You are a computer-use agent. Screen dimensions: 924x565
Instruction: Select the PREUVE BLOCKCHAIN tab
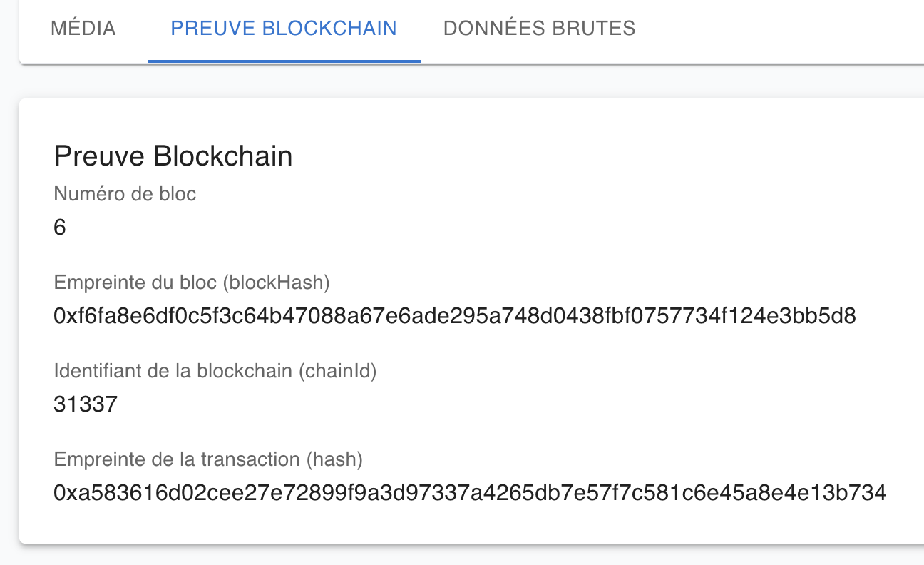pos(284,29)
